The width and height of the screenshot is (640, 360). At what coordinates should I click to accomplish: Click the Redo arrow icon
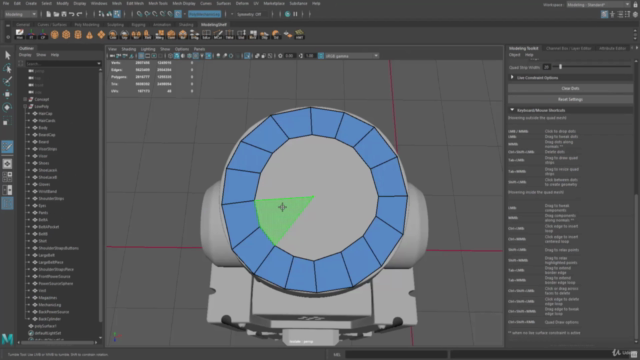coord(79,14)
